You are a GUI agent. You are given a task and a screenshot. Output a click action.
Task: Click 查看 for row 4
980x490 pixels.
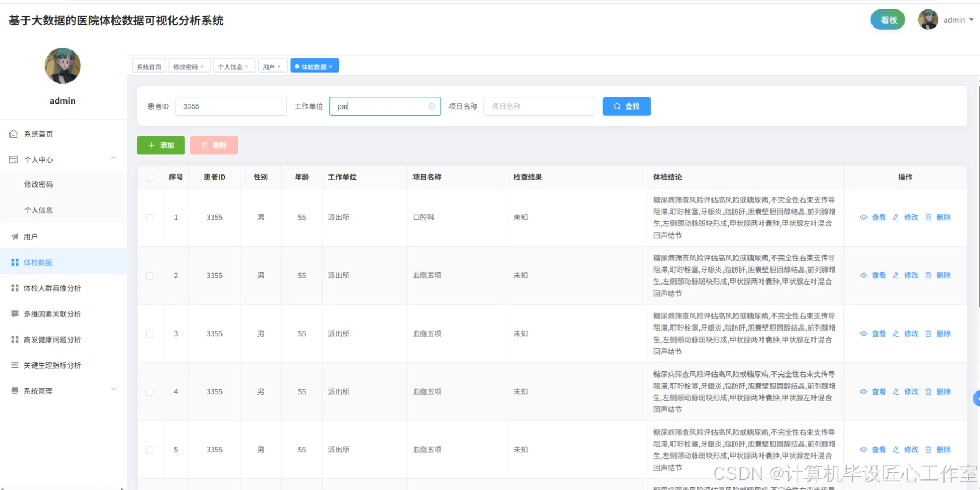point(873,392)
